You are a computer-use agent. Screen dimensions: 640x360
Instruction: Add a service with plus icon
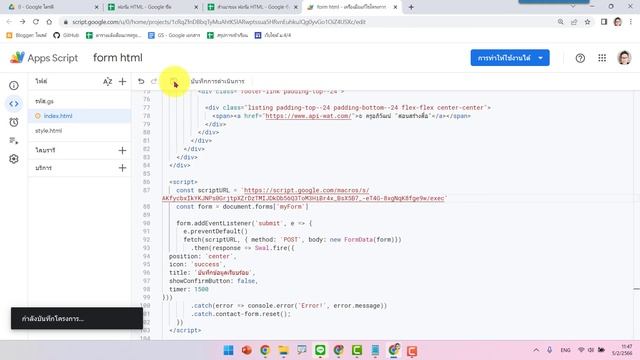click(x=122, y=168)
